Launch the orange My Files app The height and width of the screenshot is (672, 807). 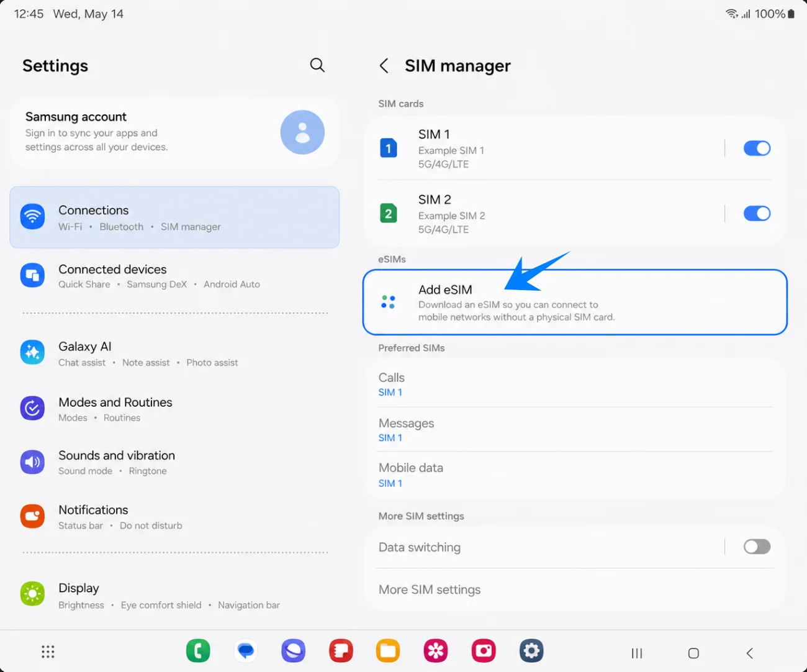tap(388, 651)
